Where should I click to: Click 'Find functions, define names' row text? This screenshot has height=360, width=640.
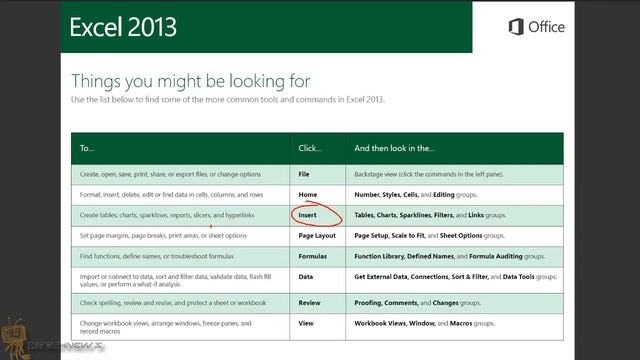(x=157, y=256)
